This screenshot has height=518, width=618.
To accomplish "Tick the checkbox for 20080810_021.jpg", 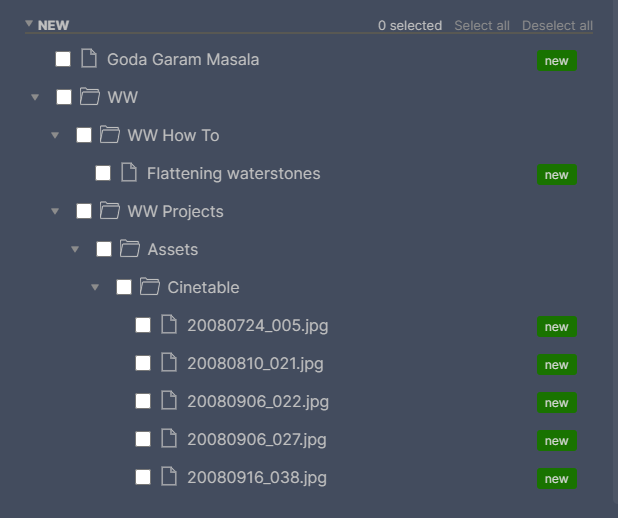I will point(143,363).
